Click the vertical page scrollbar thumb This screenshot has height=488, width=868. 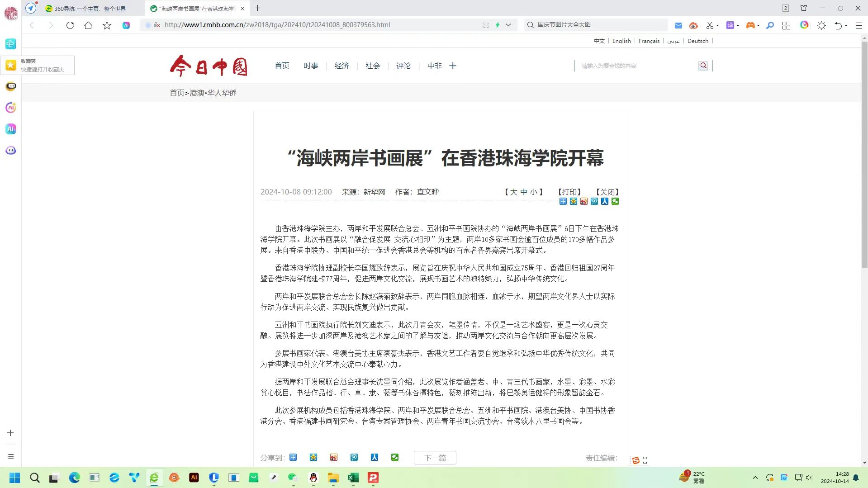click(x=864, y=155)
